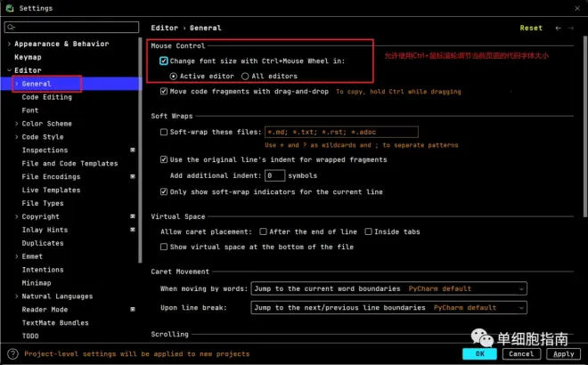Click project-level icon beside Inlay Hints
The height and width of the screenshot is (365, 588).
tap(132, 230)
